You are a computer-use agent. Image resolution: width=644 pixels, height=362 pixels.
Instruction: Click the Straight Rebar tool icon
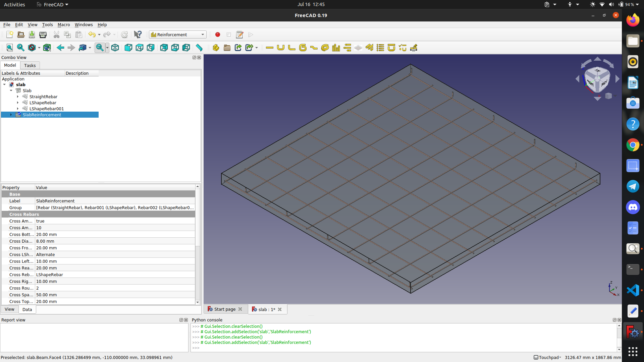(269, 48)
